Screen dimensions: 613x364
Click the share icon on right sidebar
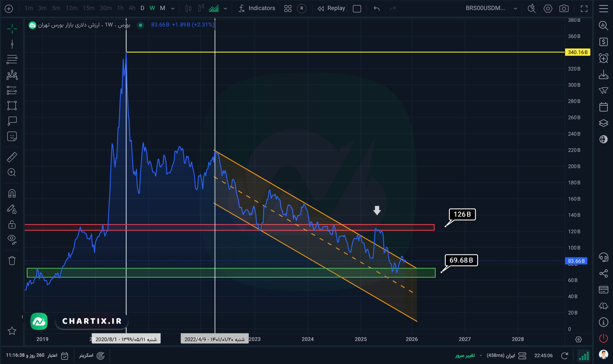coord(603,273)
